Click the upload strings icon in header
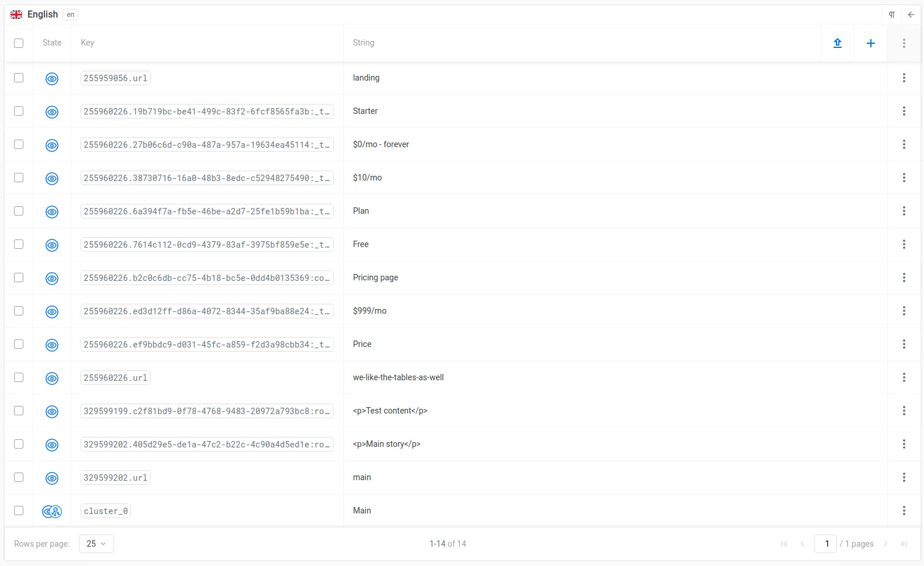 coord(837,43)
